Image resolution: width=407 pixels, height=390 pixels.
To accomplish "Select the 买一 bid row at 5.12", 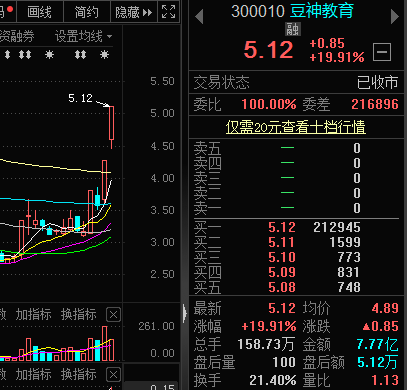I will [x=296, y=227].
